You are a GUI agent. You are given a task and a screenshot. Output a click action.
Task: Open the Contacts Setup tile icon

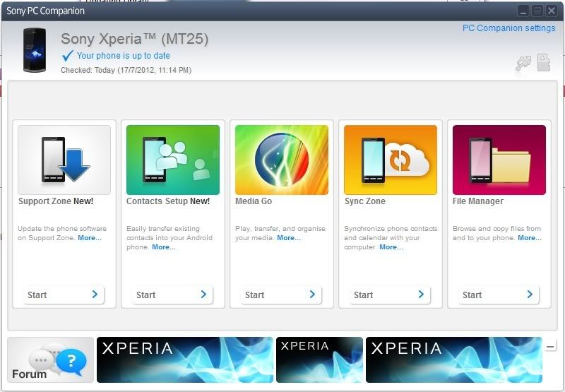point(173,160)
